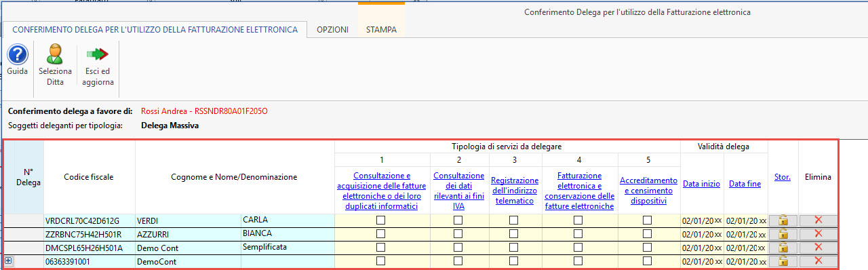Delete the VERDI CARLA row with red X
This screenshot has height=270, width=868.
(818, 220)
